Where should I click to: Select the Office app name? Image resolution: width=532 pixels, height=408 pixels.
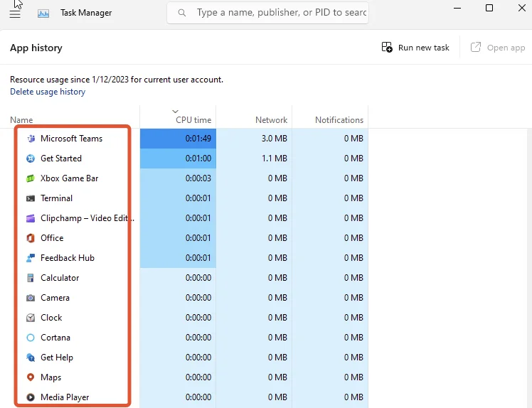(x=52, y=238)
